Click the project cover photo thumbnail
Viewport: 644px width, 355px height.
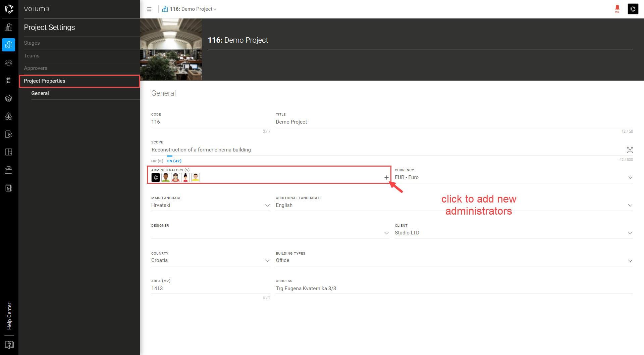pyautogui.click(x=171, y=49)
